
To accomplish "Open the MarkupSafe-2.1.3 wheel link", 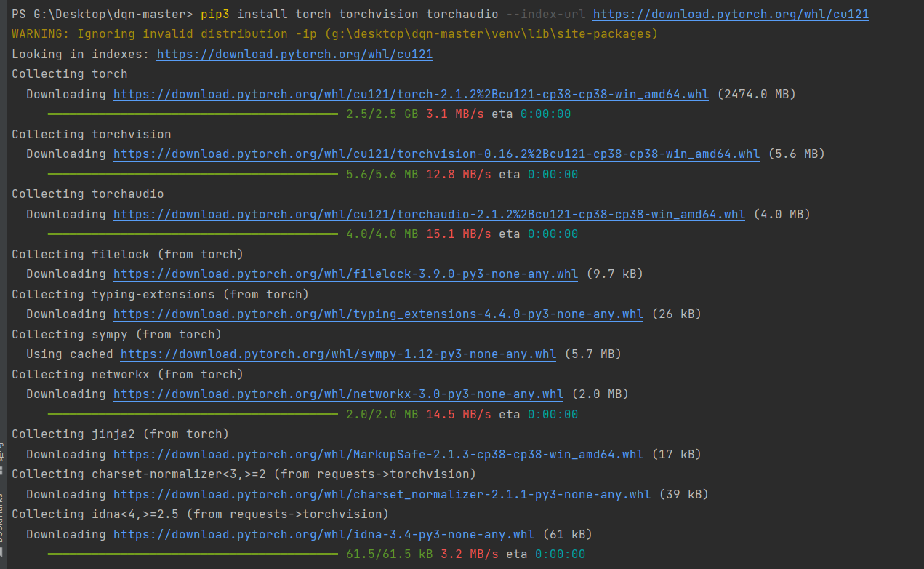I will pos(378,454).
